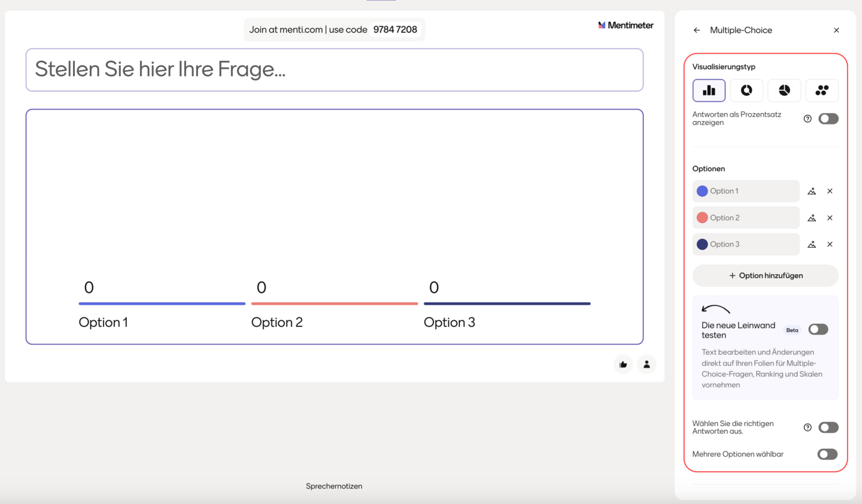Remove Option 2 from the list
This screenshot has height=504, width=862.
(830, 218)
